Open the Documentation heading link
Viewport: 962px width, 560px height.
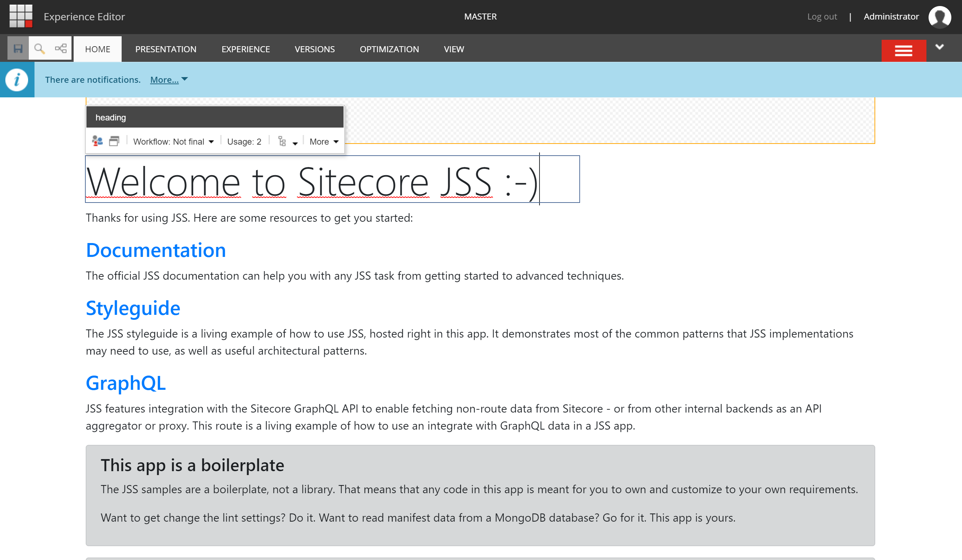coord(156,250)
